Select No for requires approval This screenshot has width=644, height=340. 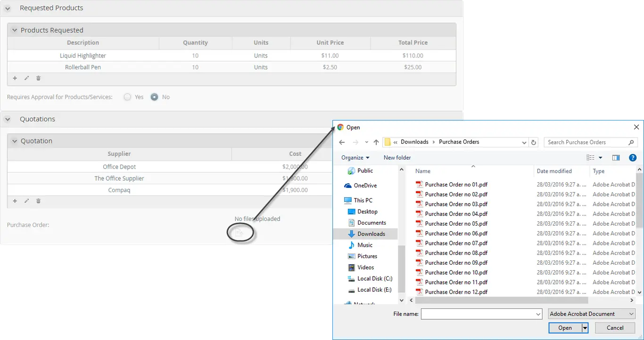154,97
